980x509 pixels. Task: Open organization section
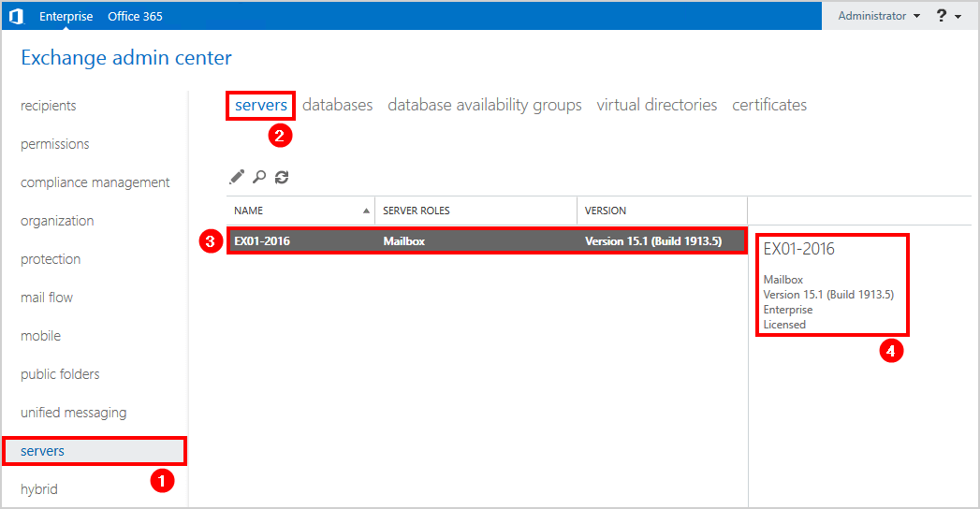coord(57,221)
